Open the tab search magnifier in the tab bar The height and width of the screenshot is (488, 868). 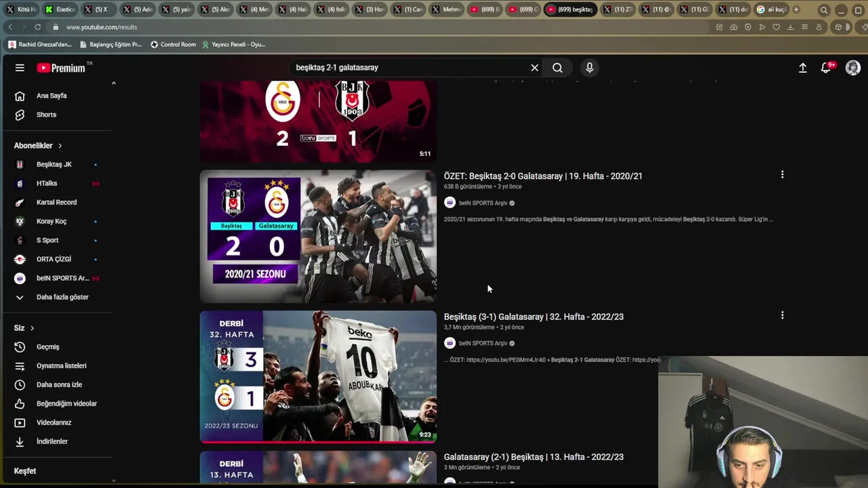(x=823, y=9)
